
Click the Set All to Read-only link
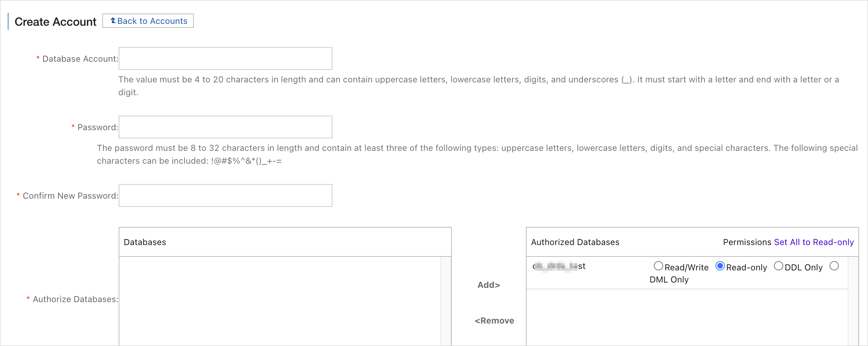(814, 242)
